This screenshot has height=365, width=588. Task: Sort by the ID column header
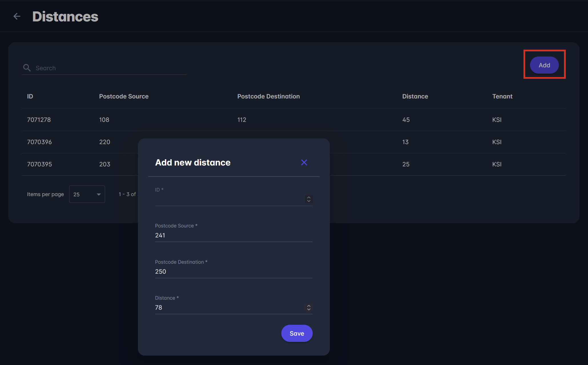pyautogui.click(x=30, y=96)
